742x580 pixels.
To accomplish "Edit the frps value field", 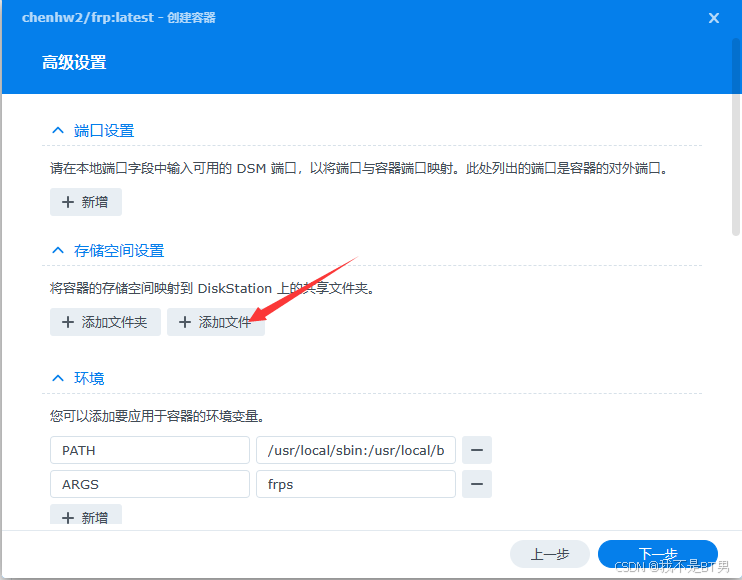I will [356, 484].
